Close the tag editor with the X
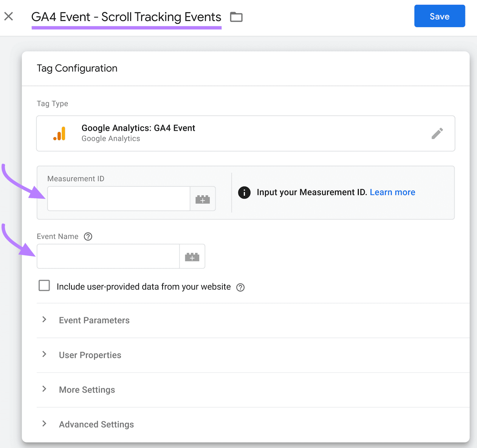 click(x=9, y=16)
